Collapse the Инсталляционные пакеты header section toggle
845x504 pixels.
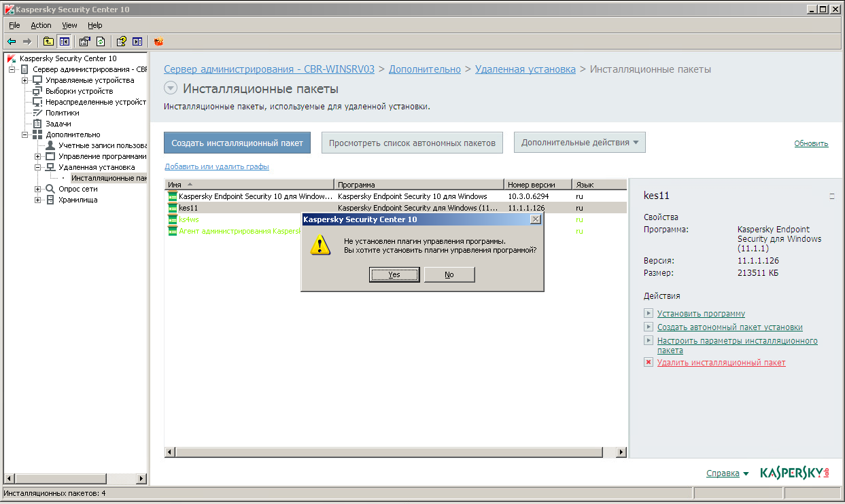pos(171,88)
